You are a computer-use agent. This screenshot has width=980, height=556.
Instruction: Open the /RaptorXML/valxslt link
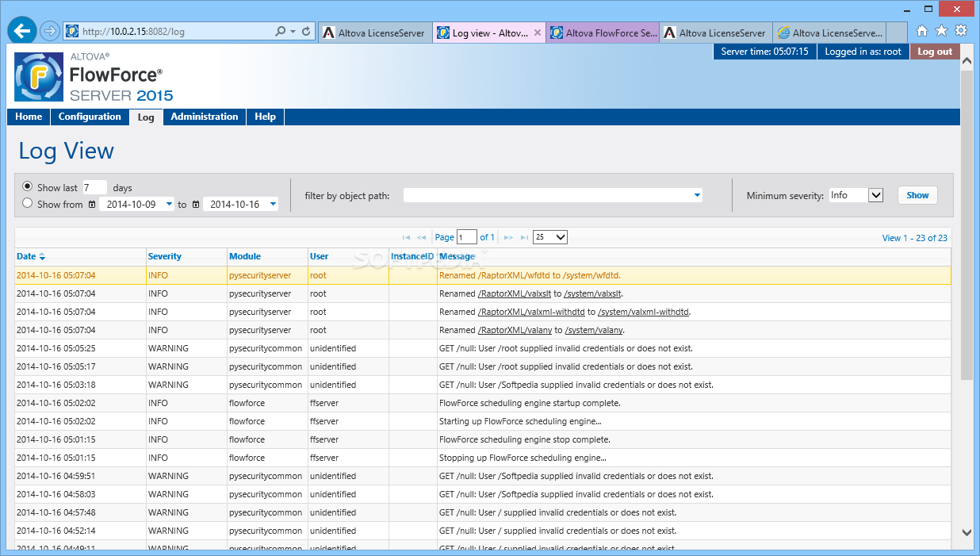pos(515,293)
